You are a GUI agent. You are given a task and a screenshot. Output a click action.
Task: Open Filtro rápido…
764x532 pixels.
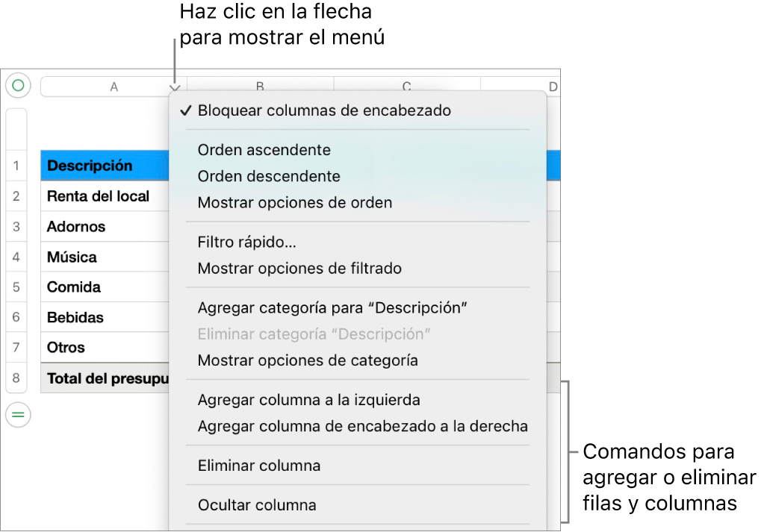point(358,242)
